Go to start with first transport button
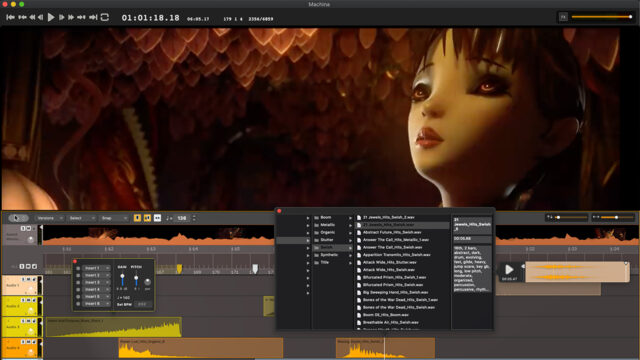This screenshot has height=360, width=640. click(11, 17)
